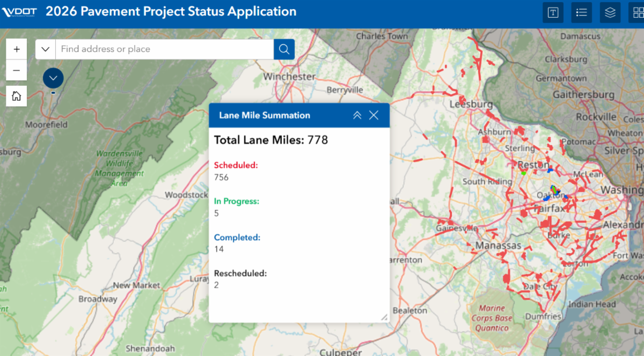Click the Scheduled value 756
Image resolution: width=644 pixels, height=356 pixels.
[x=221, y=177]
